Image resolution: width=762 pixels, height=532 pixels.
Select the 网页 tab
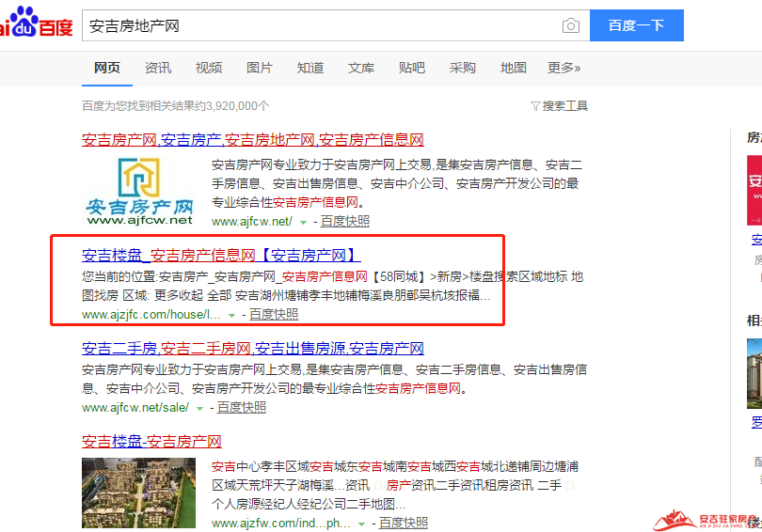(107, 68)
